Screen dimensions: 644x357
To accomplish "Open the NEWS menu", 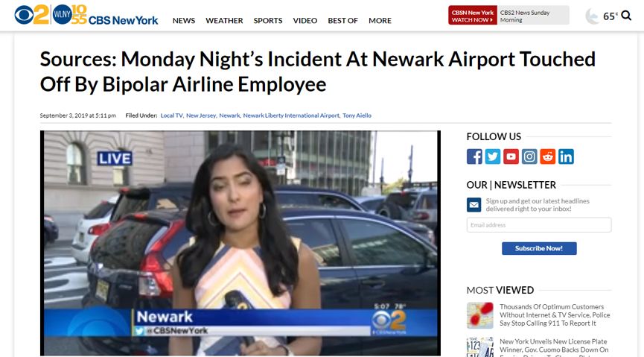I will click(184, 21).
